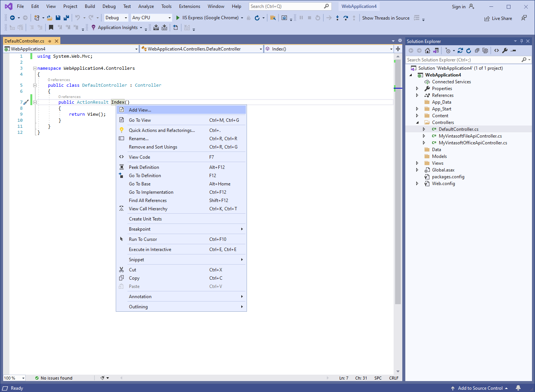Click the Home icon in Solution Explorer
Image resolution: width=535 pixels, height=392 pixels.
pyautogui.click(x=427, y=51)
